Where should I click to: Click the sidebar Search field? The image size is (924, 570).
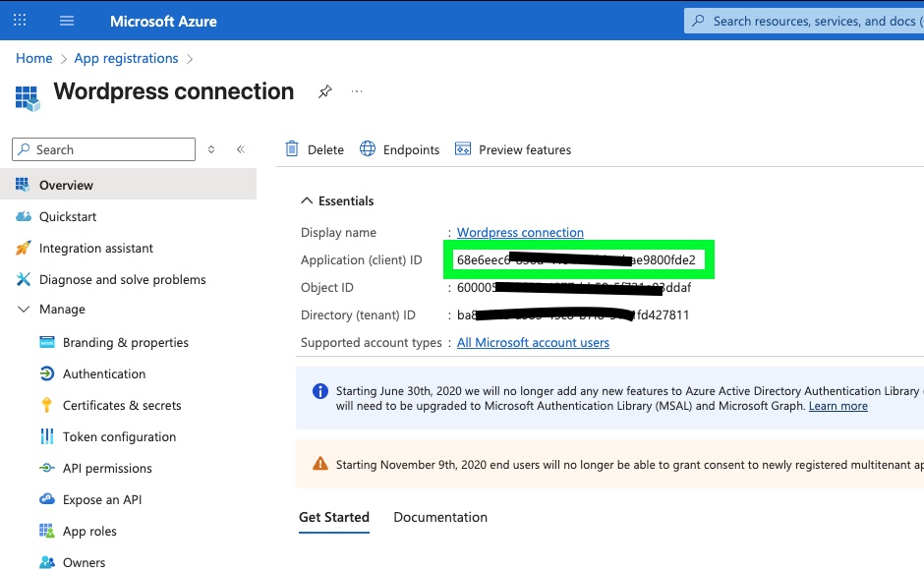(x=103, y=149)
